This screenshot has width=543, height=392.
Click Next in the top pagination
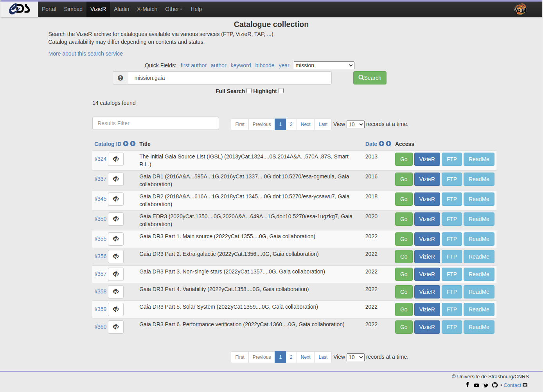click(x=306, y=124)
